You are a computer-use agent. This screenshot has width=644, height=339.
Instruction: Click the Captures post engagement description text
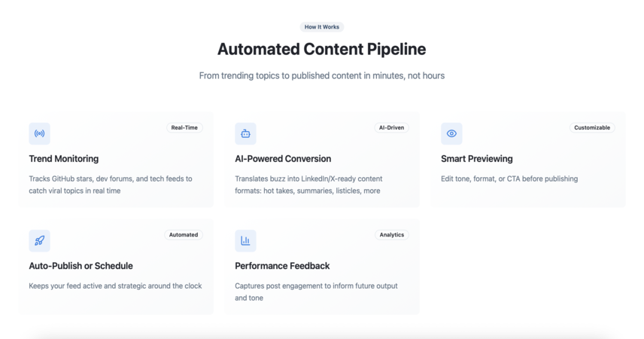tap(316, 292)
